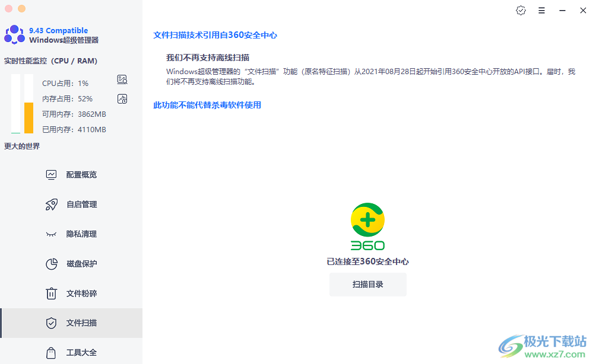Select the 文件扫描 sidebar entry
This screenshot has width=593, height=364.
[71, 323]
